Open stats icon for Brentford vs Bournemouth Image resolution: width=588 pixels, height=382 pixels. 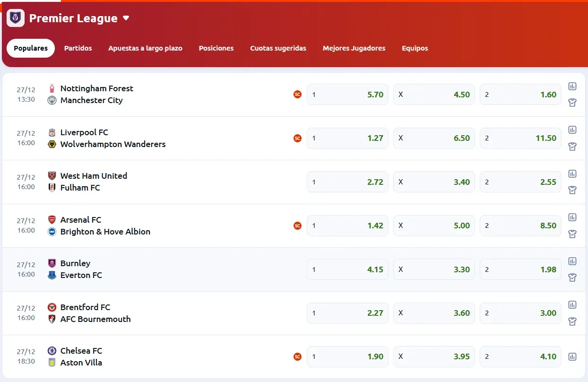click(x=572, y=304)
